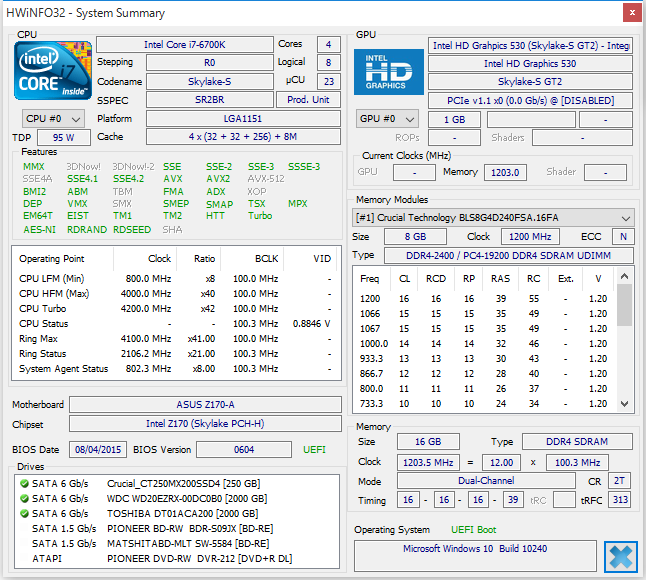Select the CPU Turbo operating point row
Screen dimensions: 646x580
point(175,309)
